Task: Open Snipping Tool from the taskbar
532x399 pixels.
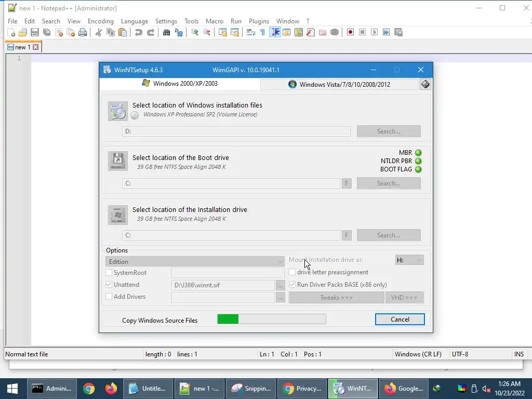Action: click(x=251, y=389)
